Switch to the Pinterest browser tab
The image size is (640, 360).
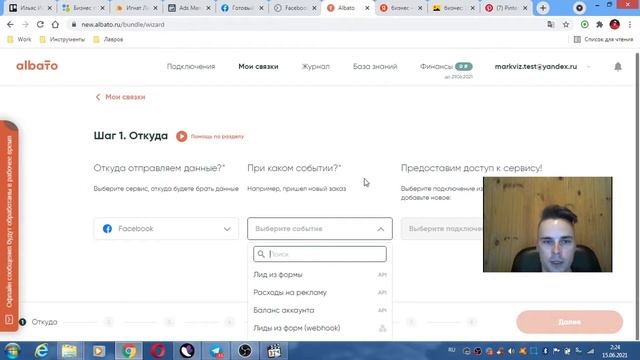click(x=506, y=8)
